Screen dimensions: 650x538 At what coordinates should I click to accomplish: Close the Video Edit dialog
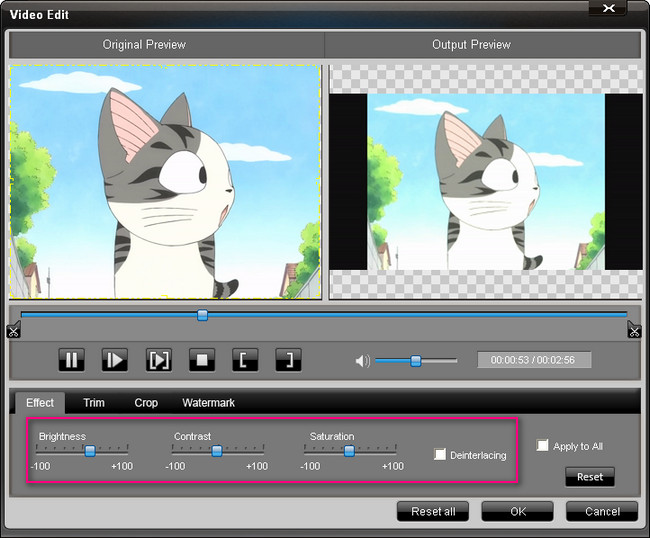(608, 8)
